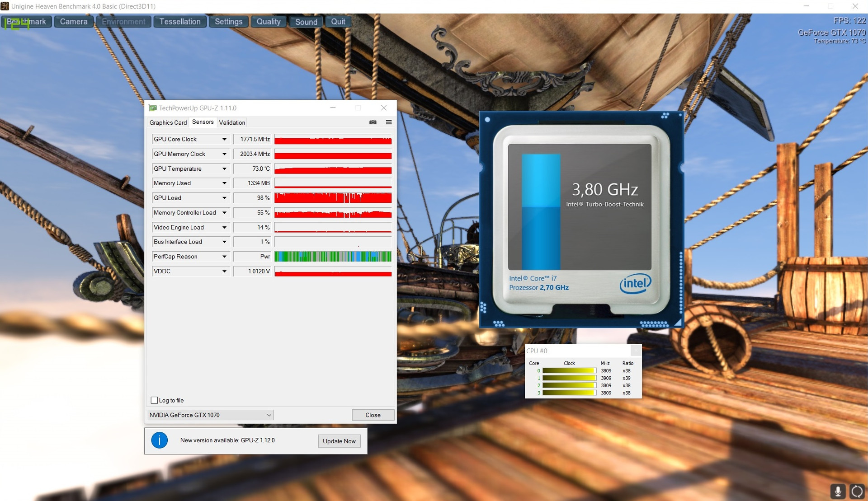This screenshot has height=501, width=868.
Task: Open the Environment menu in Heaven
Action: pos(123,22)
